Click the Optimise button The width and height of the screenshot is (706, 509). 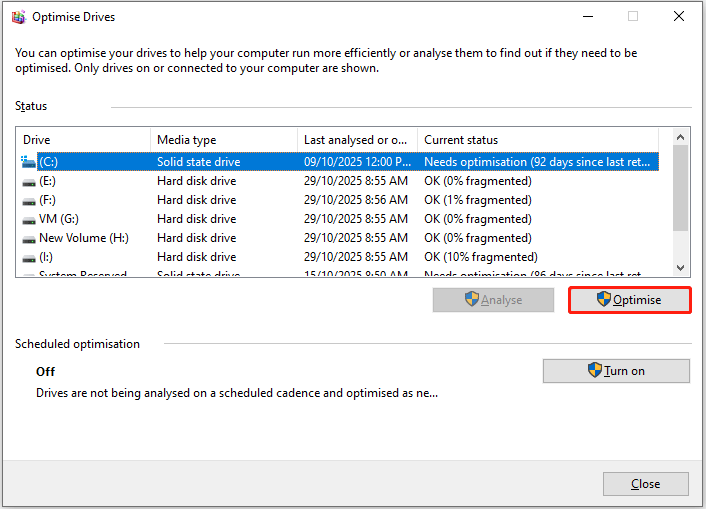pyautogui.click(x=629, y=300)
